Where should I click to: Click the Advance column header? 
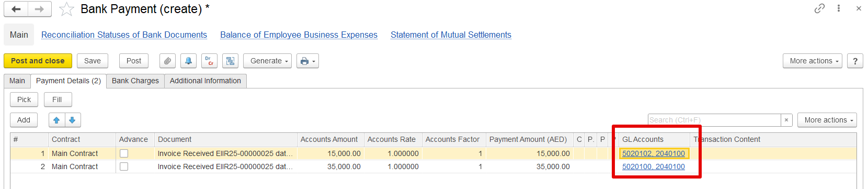coord(135,139)
